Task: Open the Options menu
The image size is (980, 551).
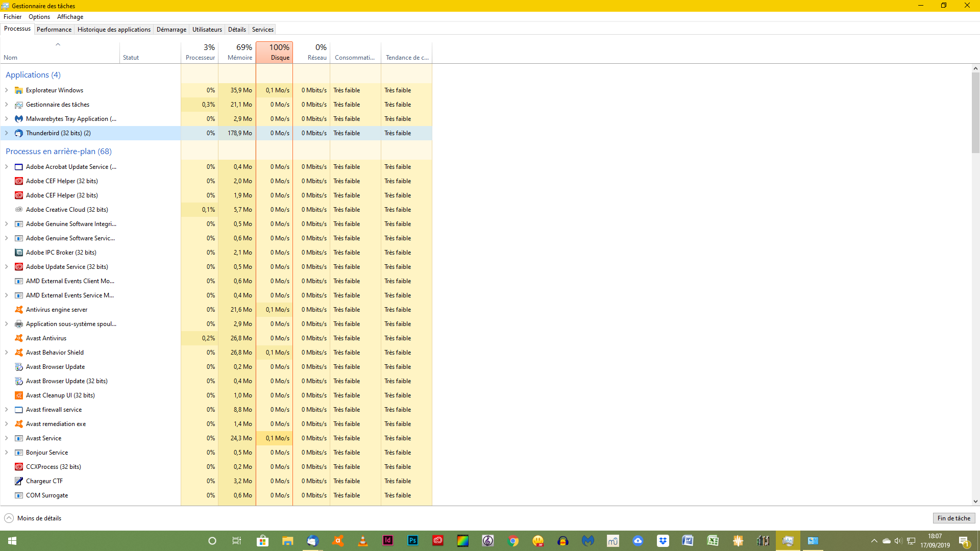Action: pos(39,17)
